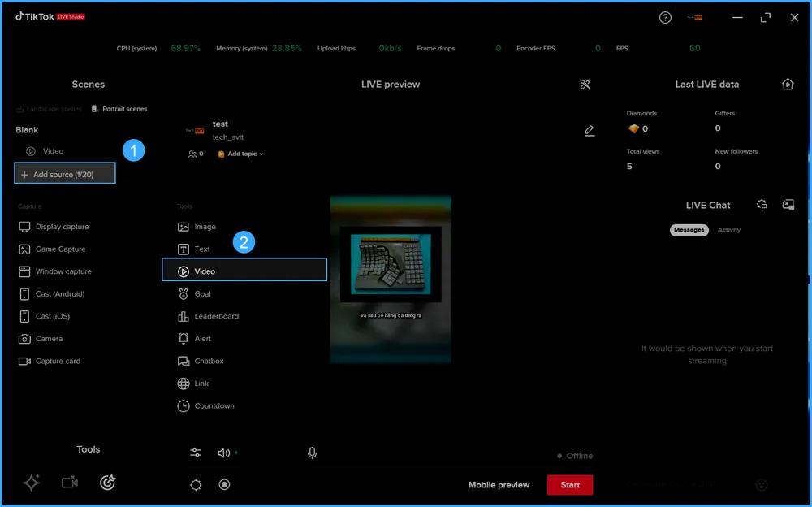
Task: Toggle the microphone
Action: tap(312, 453)
